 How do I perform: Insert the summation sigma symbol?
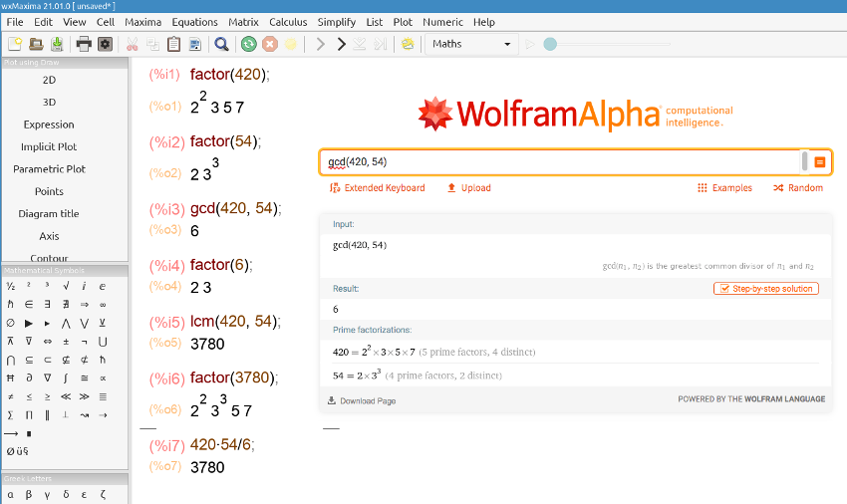[10, 415]
